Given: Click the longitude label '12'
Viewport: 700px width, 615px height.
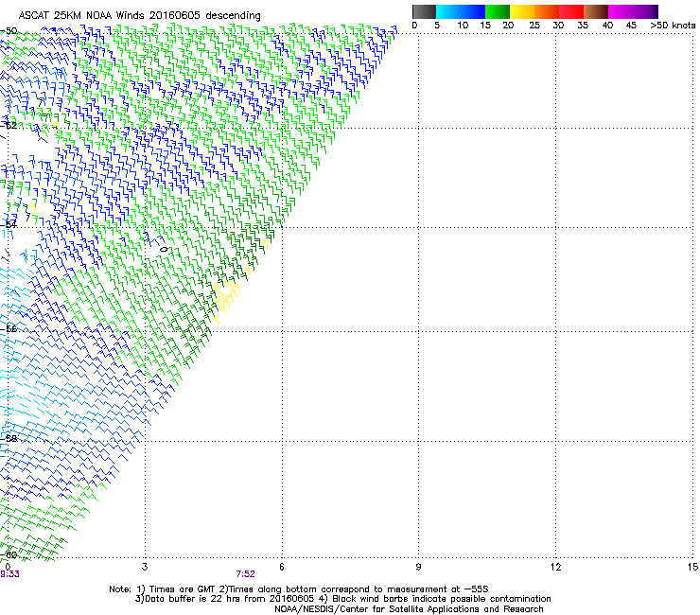Looking at the screenshot, I should click(555, 567).
